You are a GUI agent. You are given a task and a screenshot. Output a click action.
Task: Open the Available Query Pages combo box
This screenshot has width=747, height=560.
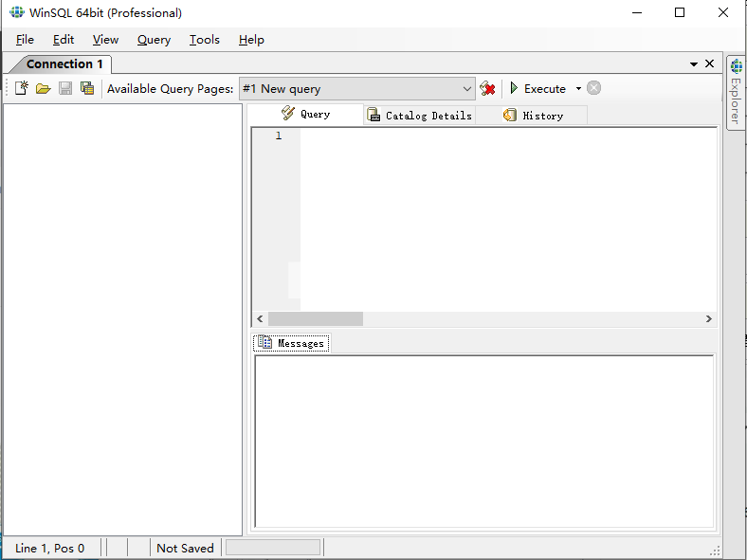[356, 88]
